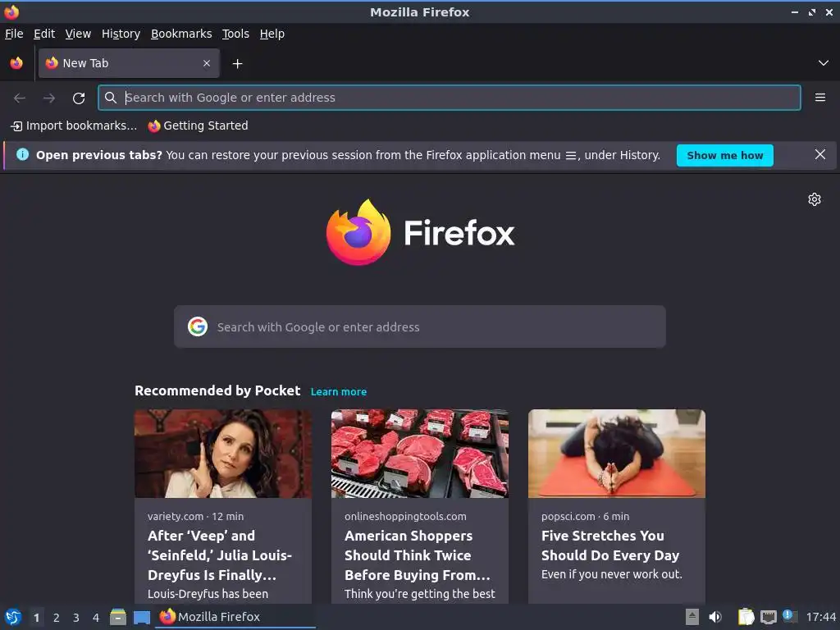Click Firefox window title bar icon
The height and width of the screenshot is (630, 840).
pos(11,11)
